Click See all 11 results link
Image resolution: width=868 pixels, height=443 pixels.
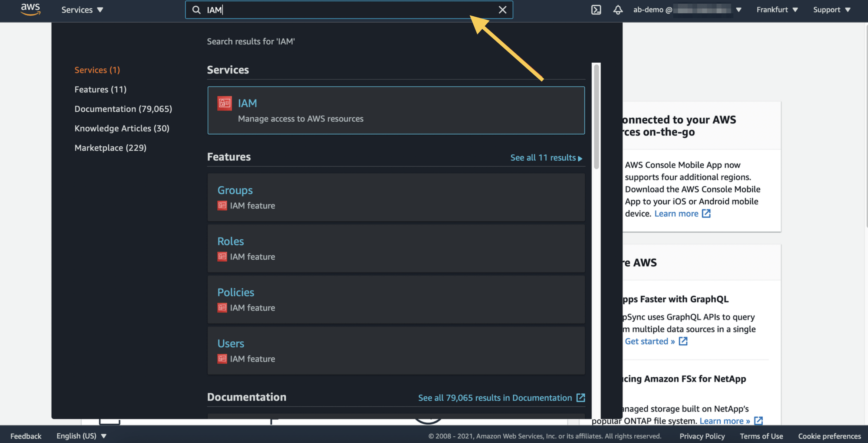(x=546, y=158)
